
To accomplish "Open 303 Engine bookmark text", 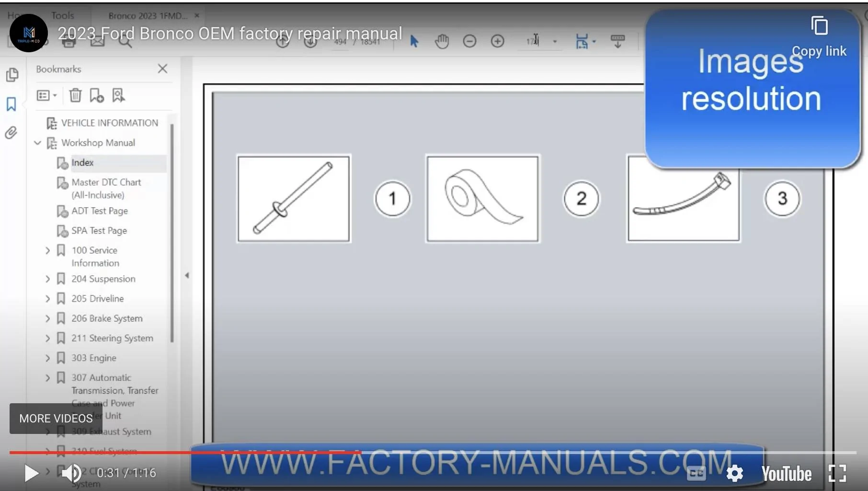I will point(94,358).
